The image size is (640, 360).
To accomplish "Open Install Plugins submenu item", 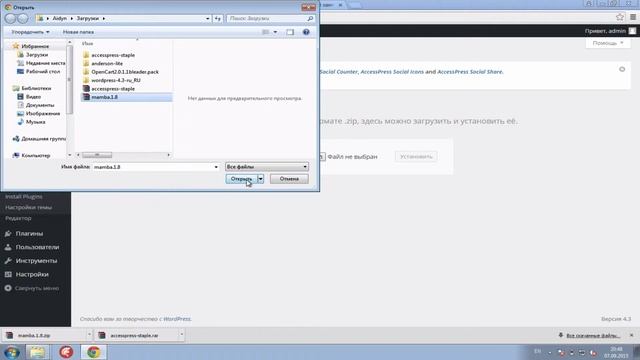I will pos(24,197).
